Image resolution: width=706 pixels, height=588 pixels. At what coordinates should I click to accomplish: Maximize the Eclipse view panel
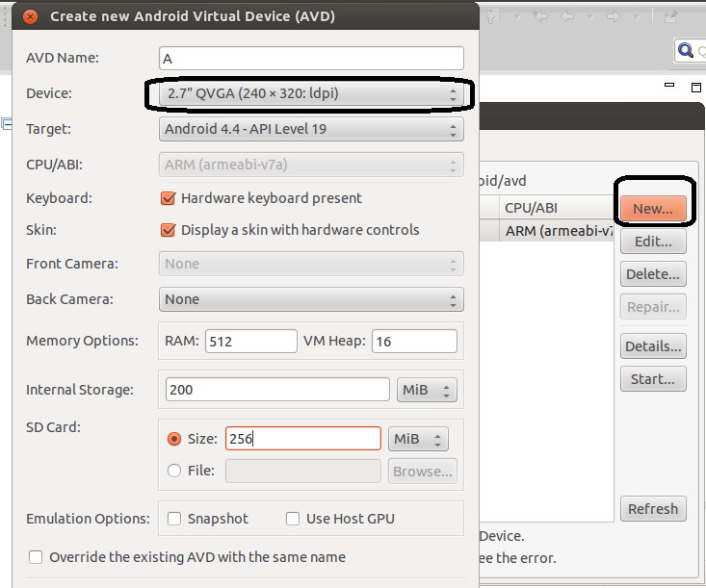(x=696, y=87)
